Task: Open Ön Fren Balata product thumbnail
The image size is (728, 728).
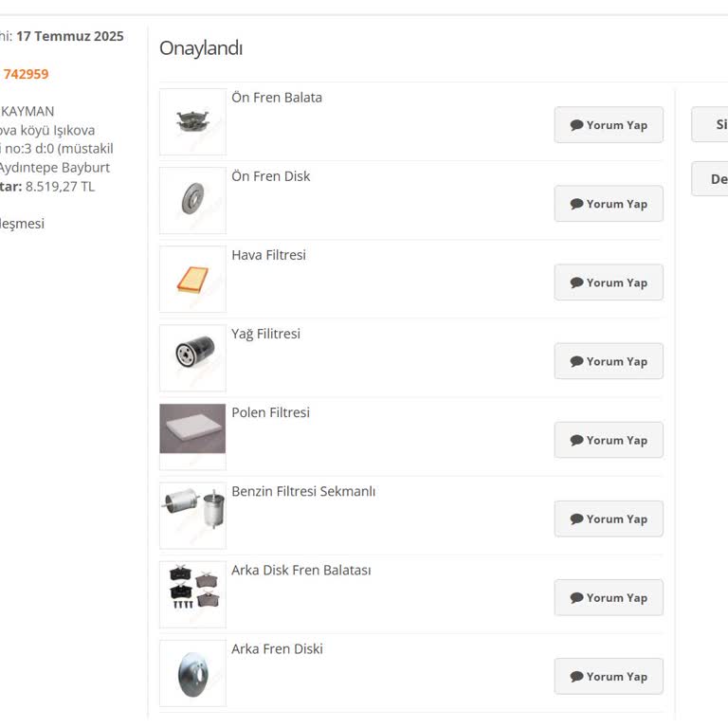Action: (x=192, y=122)
